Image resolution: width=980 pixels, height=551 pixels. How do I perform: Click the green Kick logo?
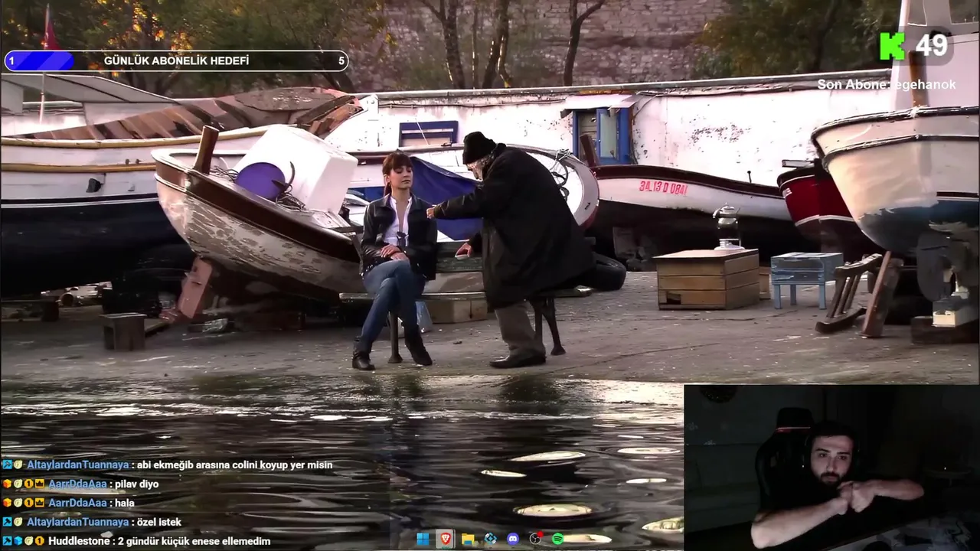coord(892,46)
